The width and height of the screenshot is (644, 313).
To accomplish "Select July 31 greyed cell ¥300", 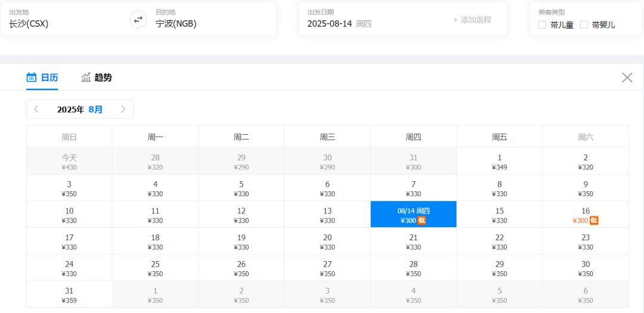I will (413, 161).
